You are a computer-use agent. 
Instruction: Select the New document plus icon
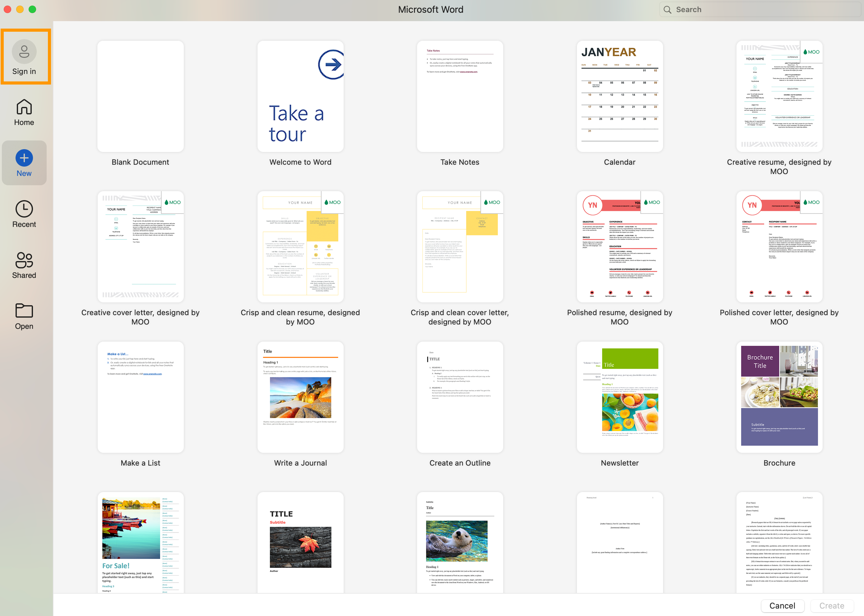pyautogui.click(x=24, y=158)
